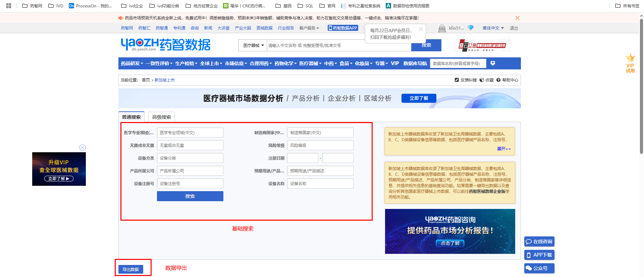This screenshot has height=277, width=644.
Task: Open the 基因 bookmark folder
Action: [283, 6]
